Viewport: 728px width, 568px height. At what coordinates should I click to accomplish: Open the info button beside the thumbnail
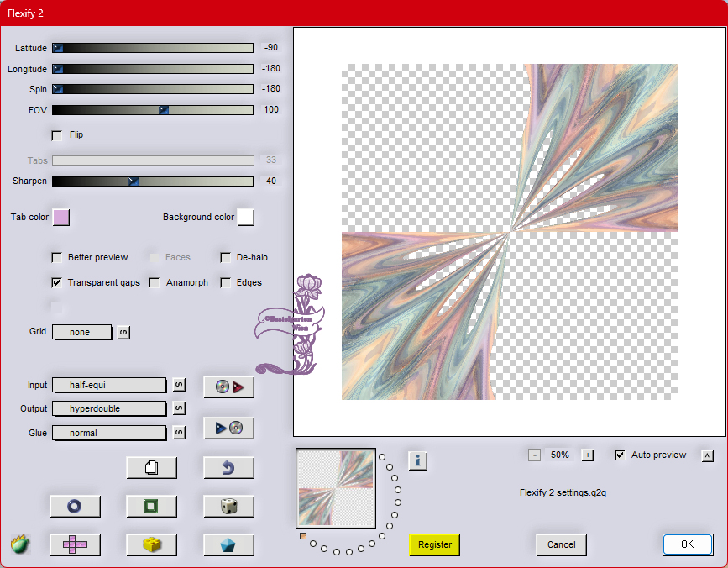click(x=418, y=460)
